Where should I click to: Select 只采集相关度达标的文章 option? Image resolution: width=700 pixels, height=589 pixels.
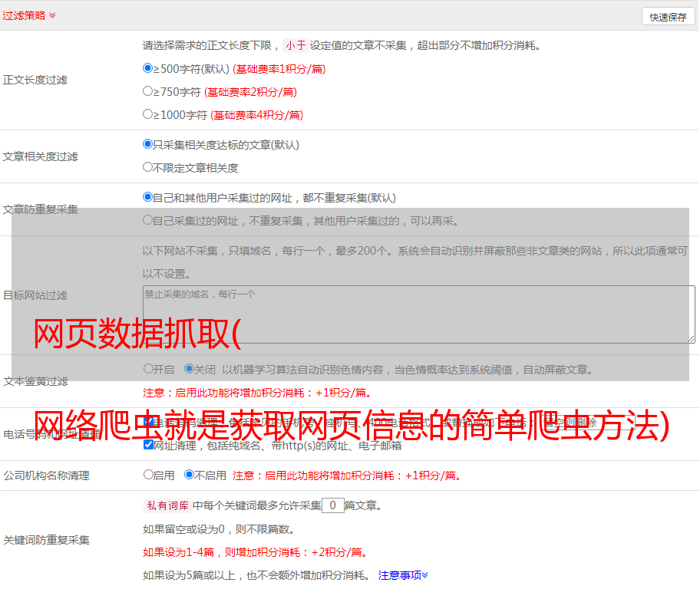(147, 144)
